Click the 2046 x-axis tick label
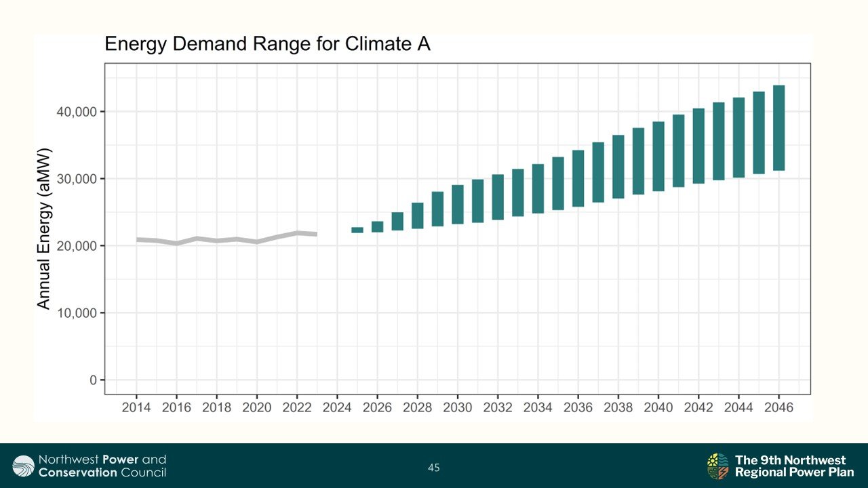Viewport: 868px width, 488px height. click(x=778, y=408)
